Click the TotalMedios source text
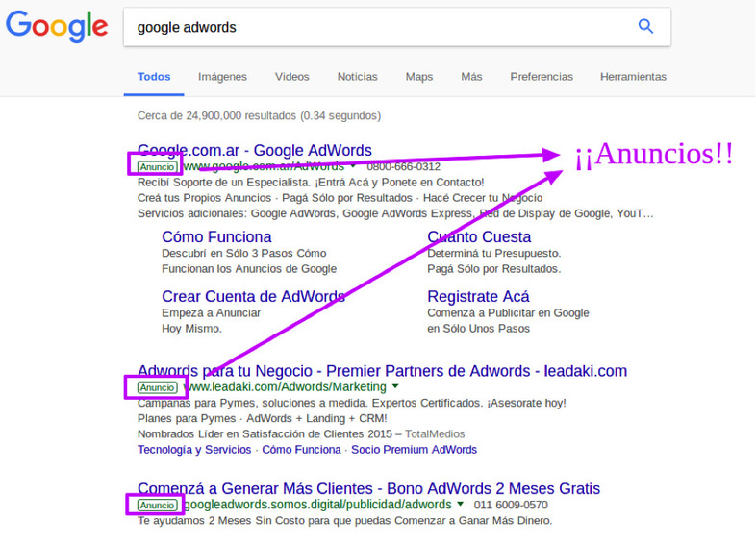 [x=435, y=434]
